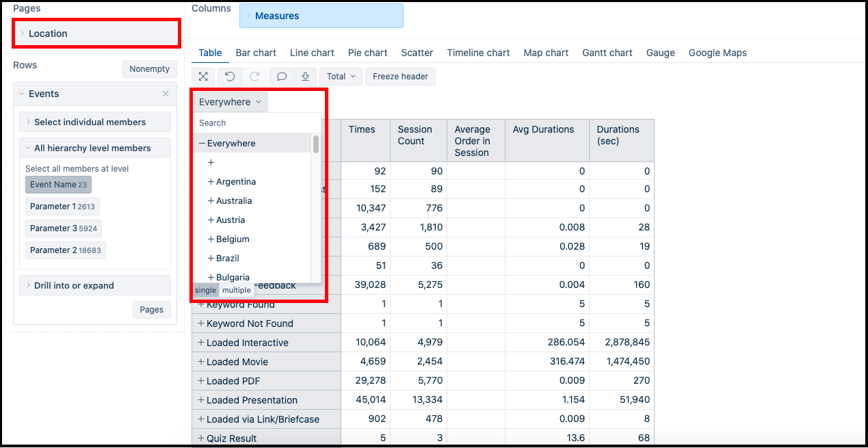Screen dimensions: 868x448
Task: Remove Events dimension with X icon
Action: click(166, 94)
